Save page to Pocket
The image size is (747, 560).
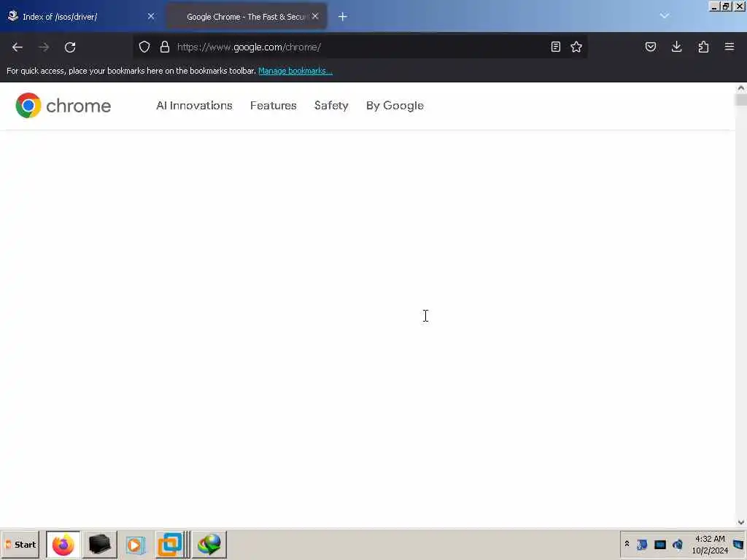(x=651, y=47)
